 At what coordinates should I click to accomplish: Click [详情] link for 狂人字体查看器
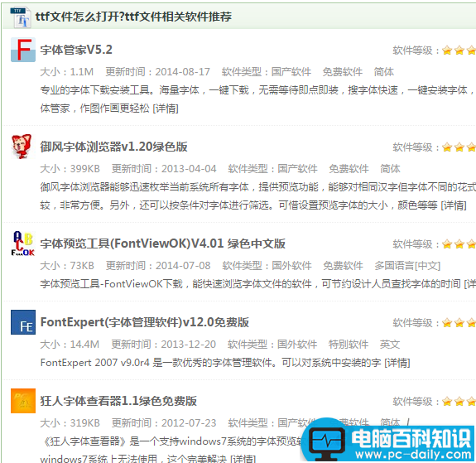pos(243,458)
